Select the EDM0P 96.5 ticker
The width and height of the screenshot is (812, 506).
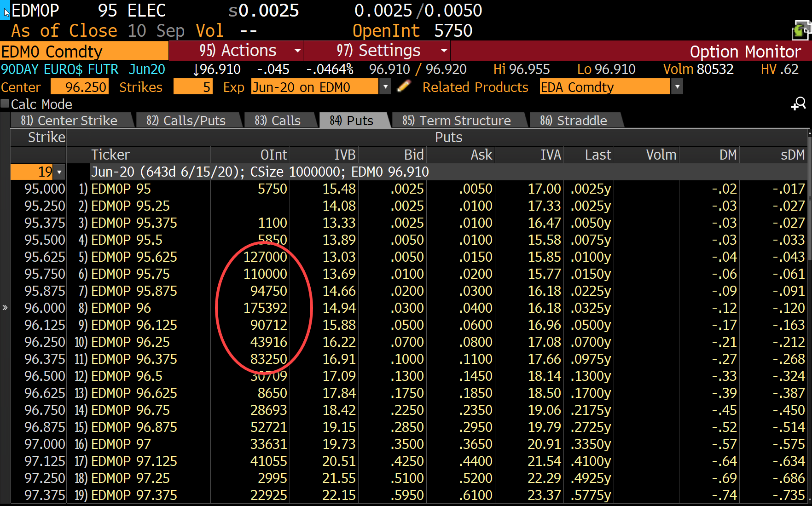point(127,376)
